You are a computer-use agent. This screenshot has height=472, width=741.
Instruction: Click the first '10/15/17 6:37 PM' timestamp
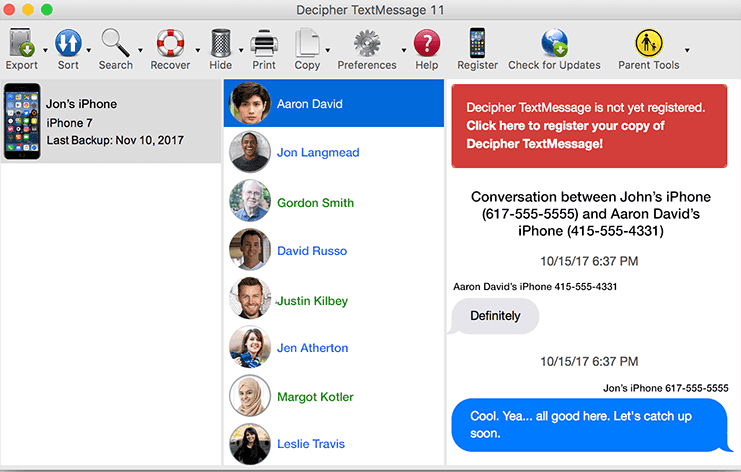tap(589, 261)
